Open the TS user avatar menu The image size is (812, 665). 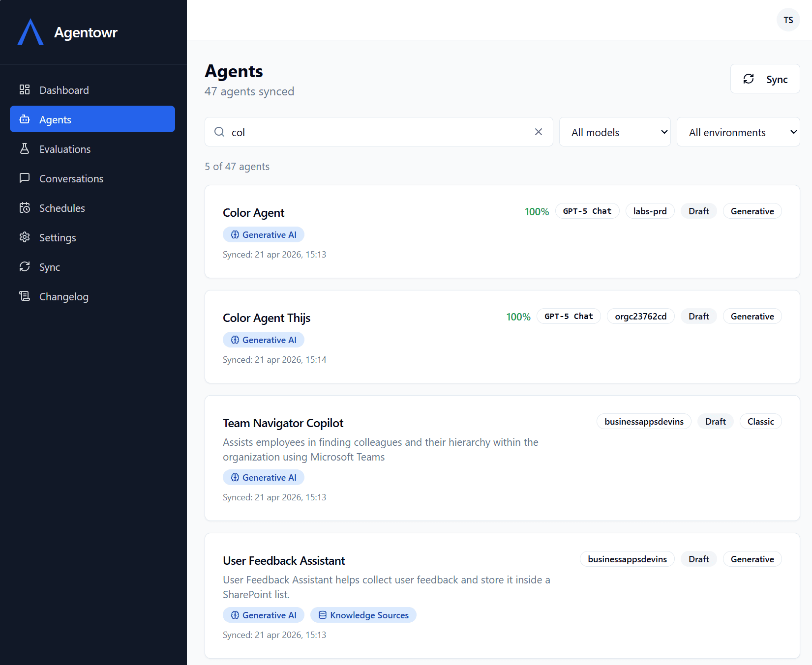(x=788, y=20)
